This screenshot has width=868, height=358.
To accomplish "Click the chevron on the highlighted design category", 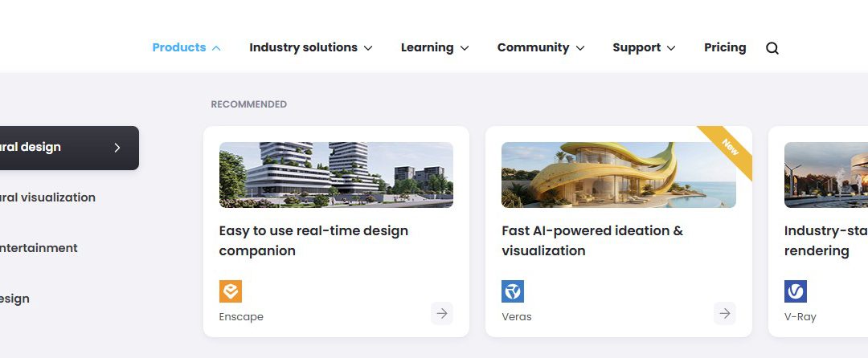I will coord(117,148).
